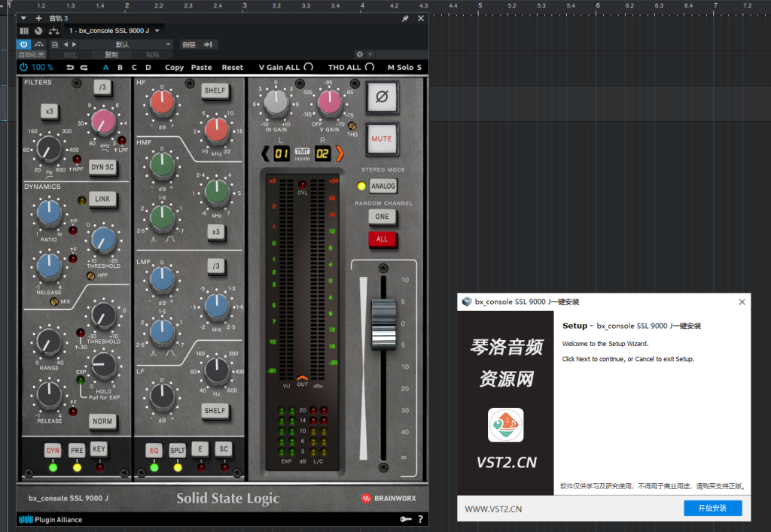Switch to preset slot B
The height and width of the screenshot is (532, 771).
(120, 67)
